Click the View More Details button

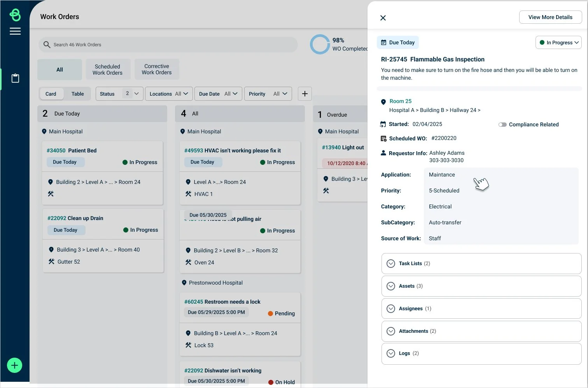[550, 17]
